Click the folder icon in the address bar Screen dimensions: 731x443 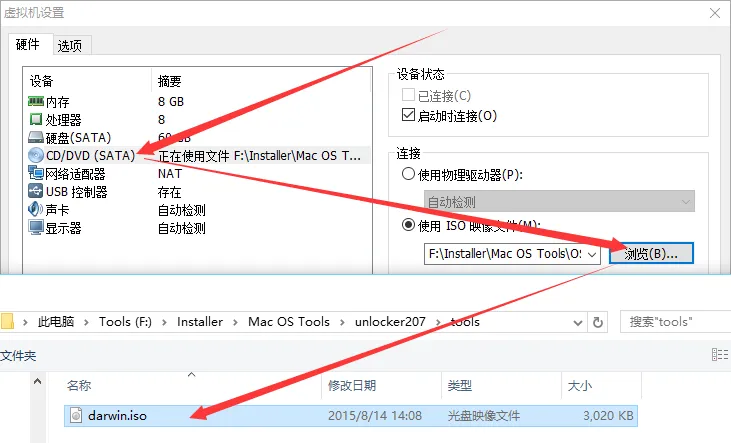tap(7, 322)
